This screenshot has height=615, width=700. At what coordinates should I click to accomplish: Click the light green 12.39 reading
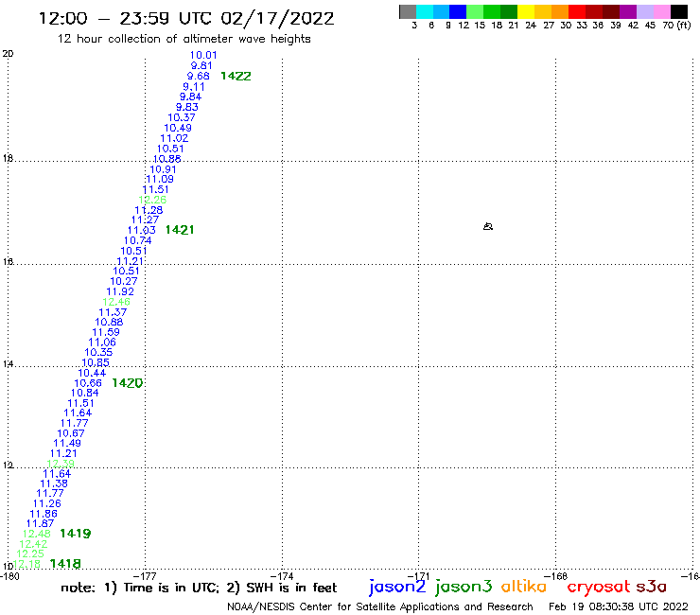click(x=61, y=464)
